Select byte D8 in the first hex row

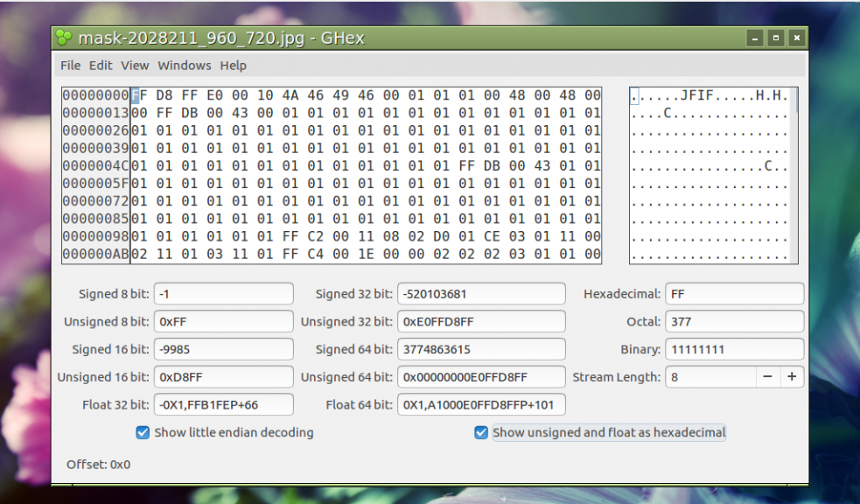(164, 95)
